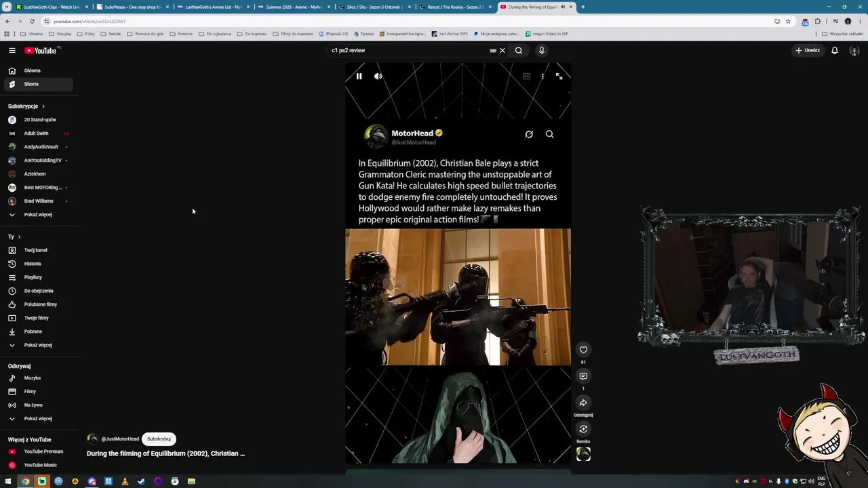Expand subscriptions with Pokaż więcej
This screenshot has width=868, height=488.
(x=37, y=215)
